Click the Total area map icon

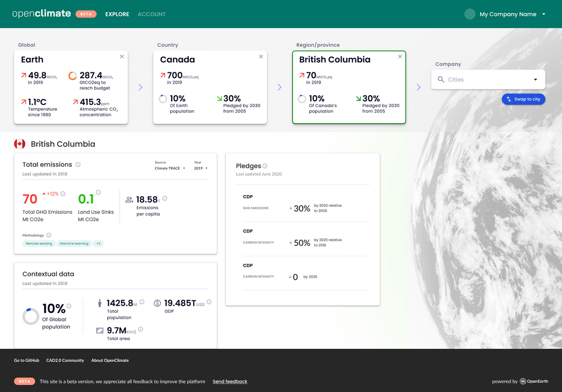[100, 331]
